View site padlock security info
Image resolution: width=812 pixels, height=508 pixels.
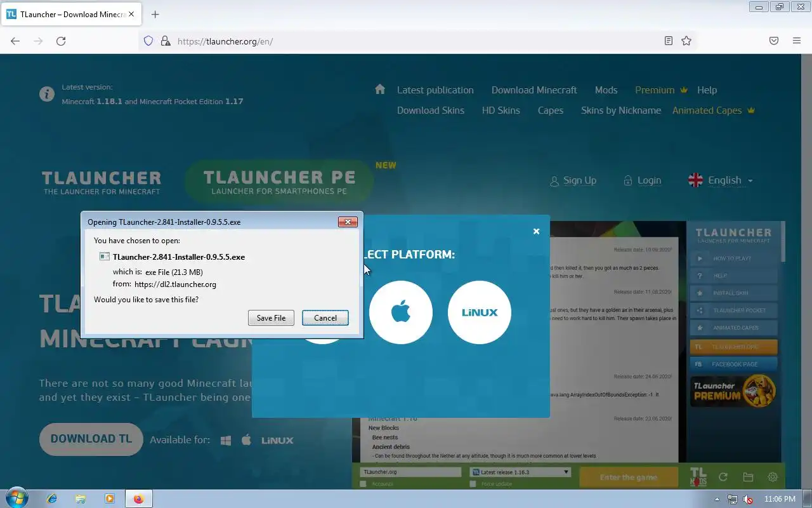[166, 41]
